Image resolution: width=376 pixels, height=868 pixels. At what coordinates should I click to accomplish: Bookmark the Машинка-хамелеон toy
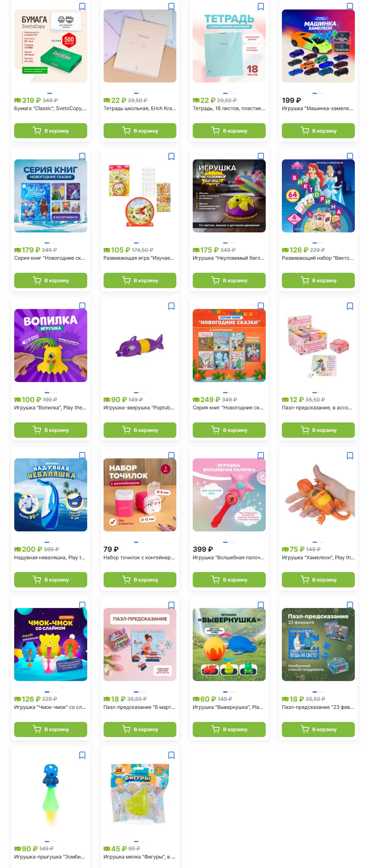(x=350, y=6)
